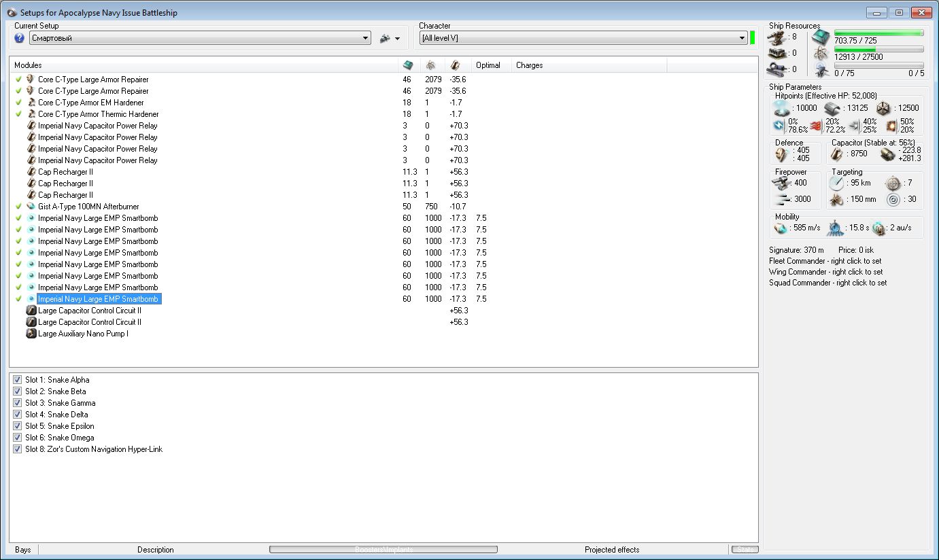Click the velocity icon showing 585 m/s

click(781, 228)
